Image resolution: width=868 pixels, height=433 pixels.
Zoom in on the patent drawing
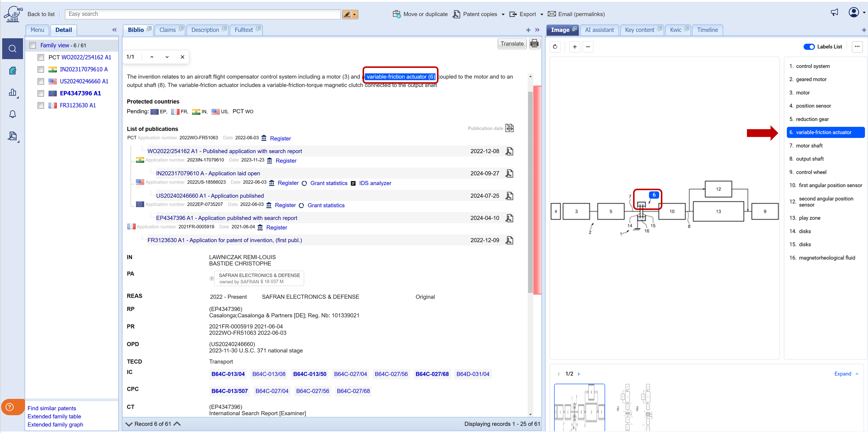(574, 47)
